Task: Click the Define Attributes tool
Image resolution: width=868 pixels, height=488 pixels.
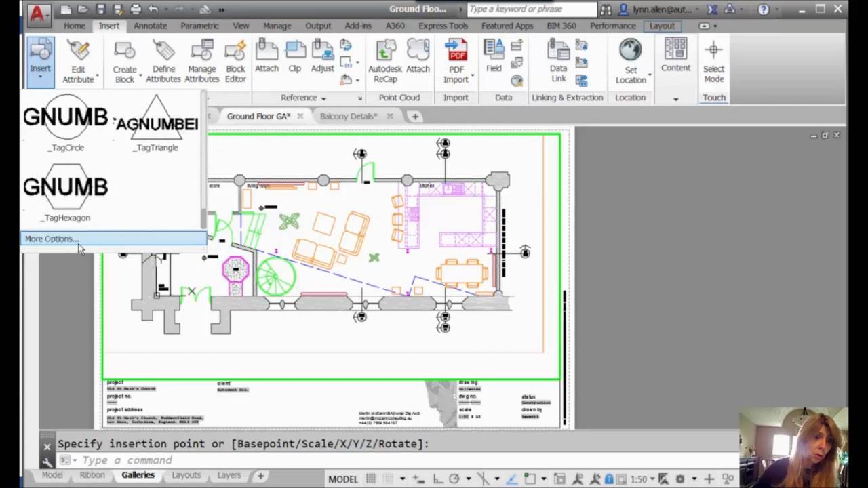Action: pos(163,61)
